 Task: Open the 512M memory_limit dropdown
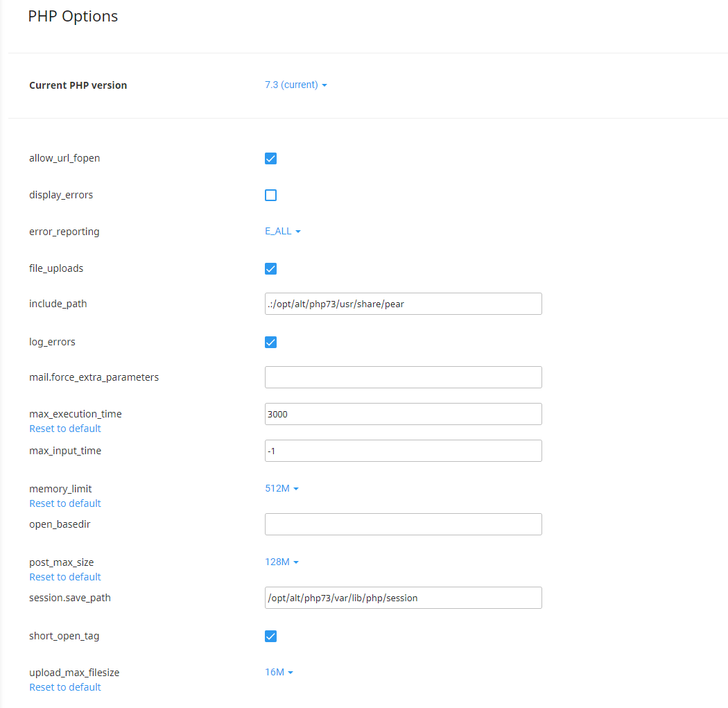coord(281,488)
